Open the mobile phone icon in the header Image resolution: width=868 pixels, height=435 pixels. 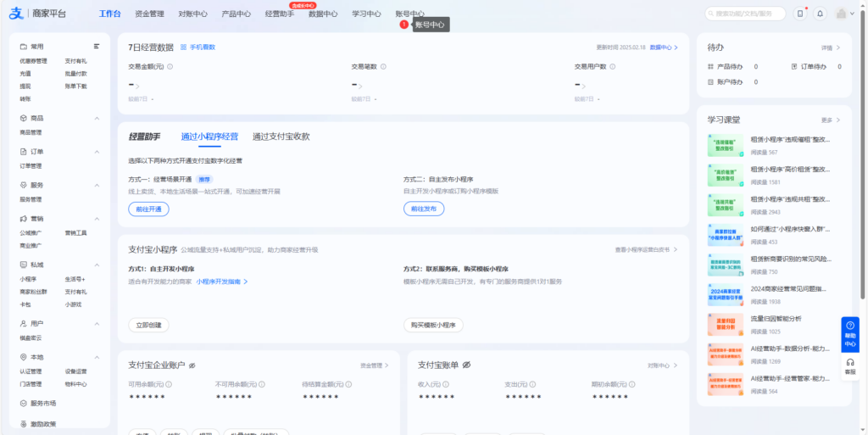pyautogui.click(x=799, y=14)
